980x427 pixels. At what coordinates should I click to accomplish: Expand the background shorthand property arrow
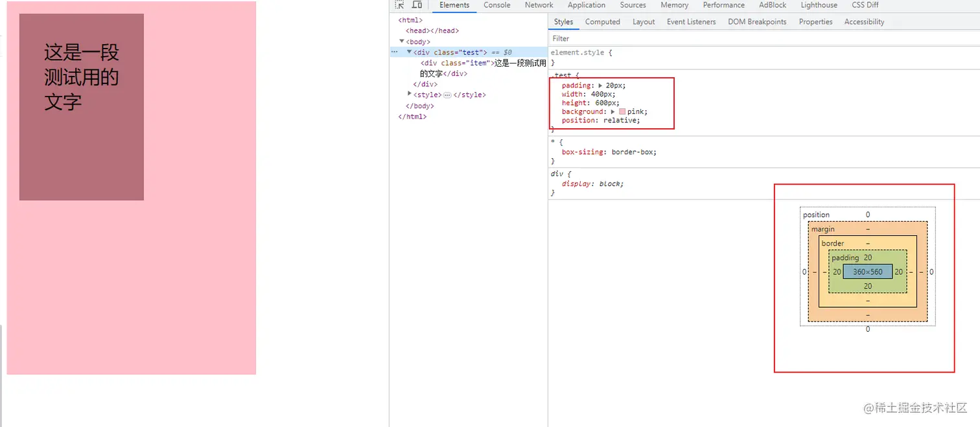(613, 111)
